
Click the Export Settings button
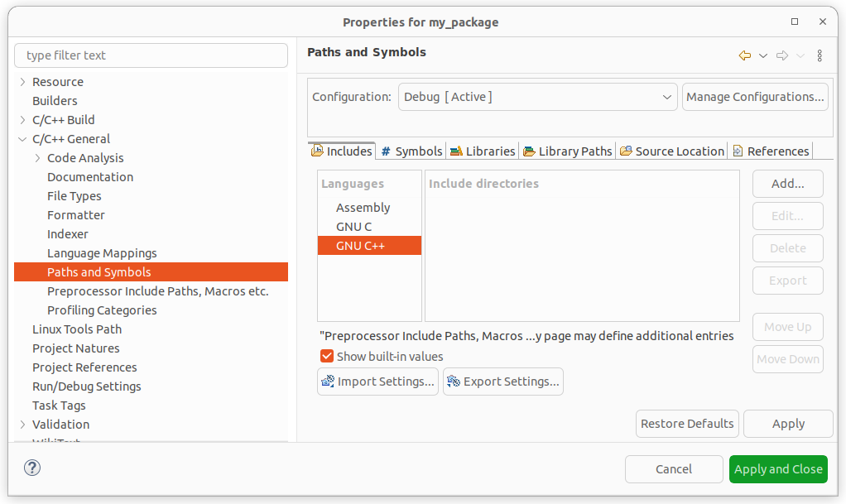coord(503,382)
